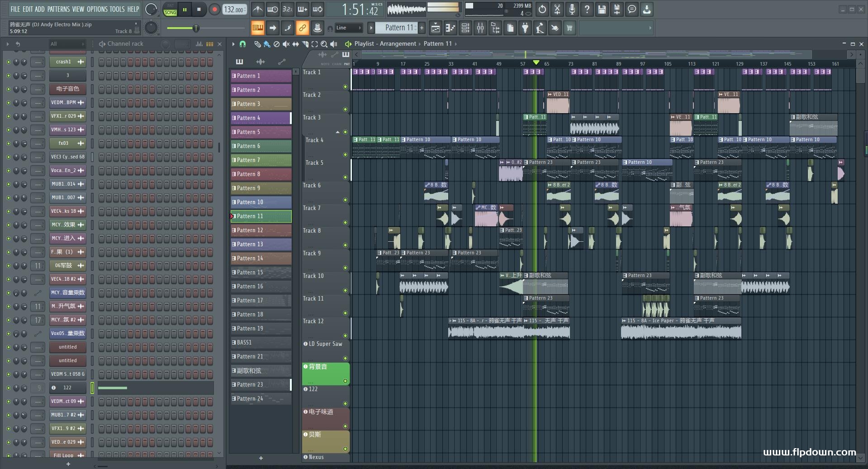Toggle mute LED for Track 1
Image resolution: width=868 pixels, height=469 pixels.
pos(345,86)
